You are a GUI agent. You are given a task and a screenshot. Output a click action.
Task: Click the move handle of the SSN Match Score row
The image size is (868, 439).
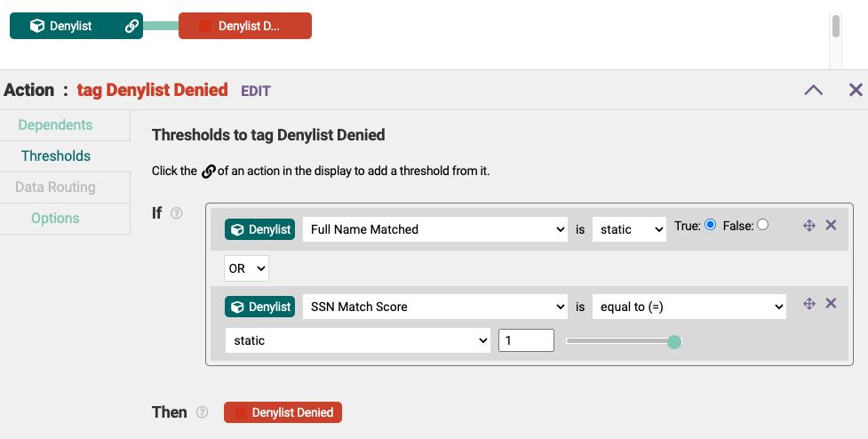click(x=809, y=303)
